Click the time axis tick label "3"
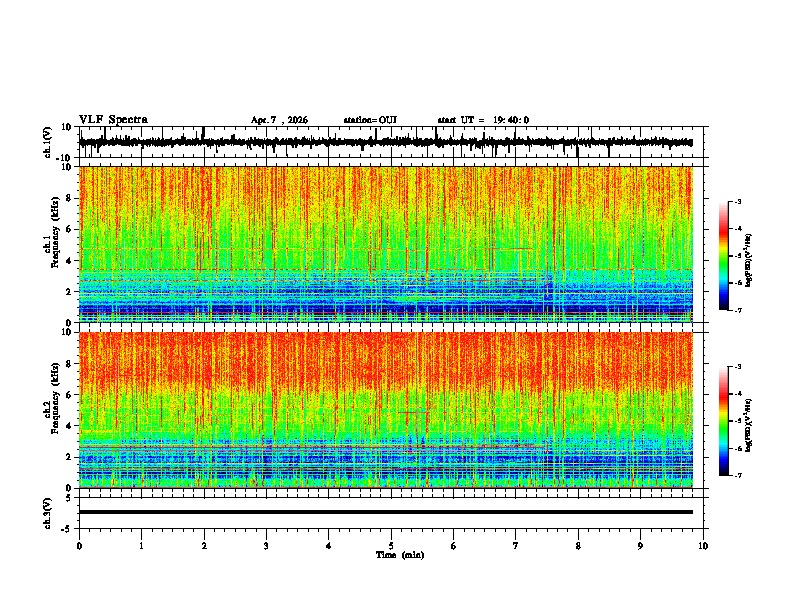 266,546
